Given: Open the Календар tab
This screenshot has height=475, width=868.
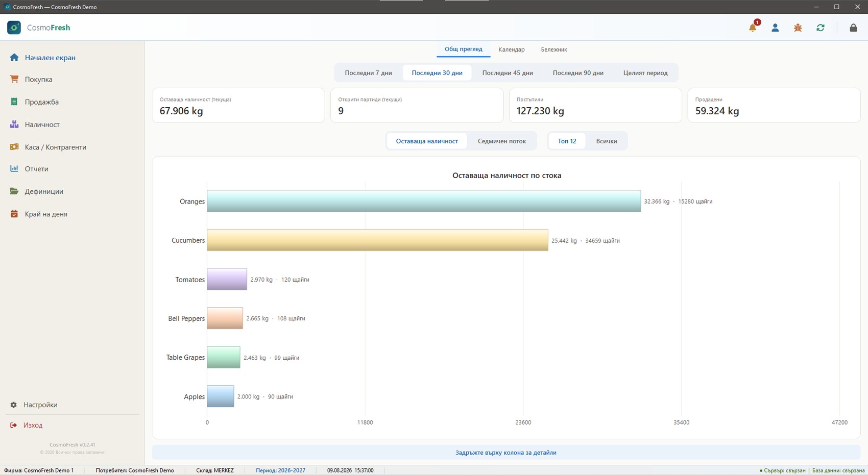Looking at the screenshot, I should click(512, 49).
